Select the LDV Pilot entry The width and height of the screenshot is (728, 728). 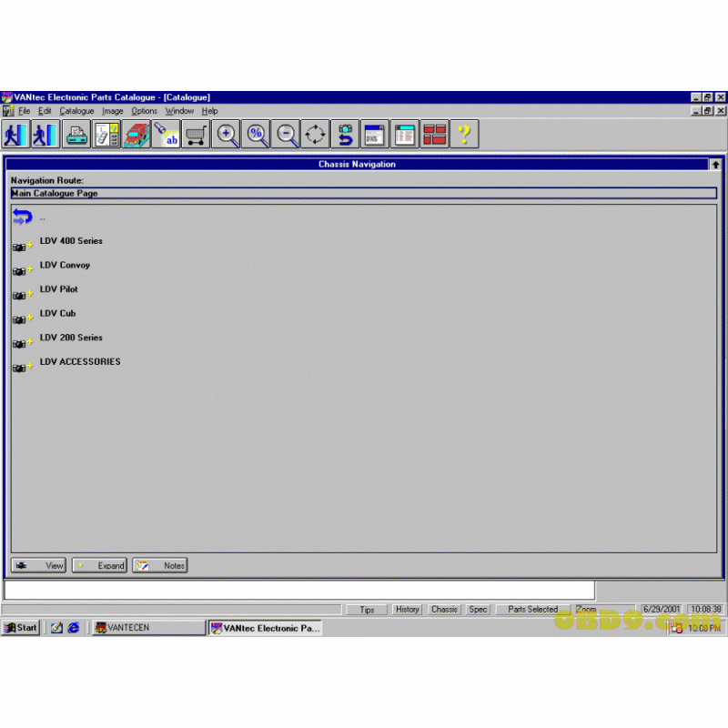coord(59,289)
